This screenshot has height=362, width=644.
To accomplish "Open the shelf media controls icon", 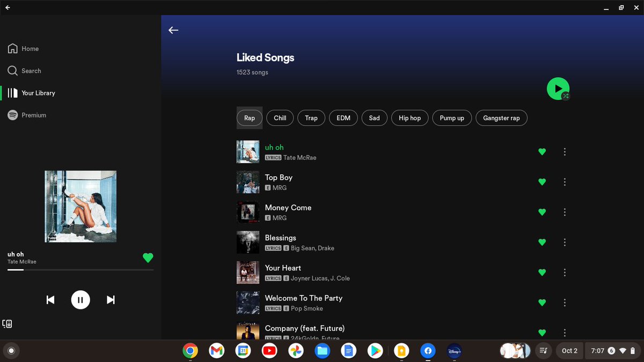I will (544, 351).
